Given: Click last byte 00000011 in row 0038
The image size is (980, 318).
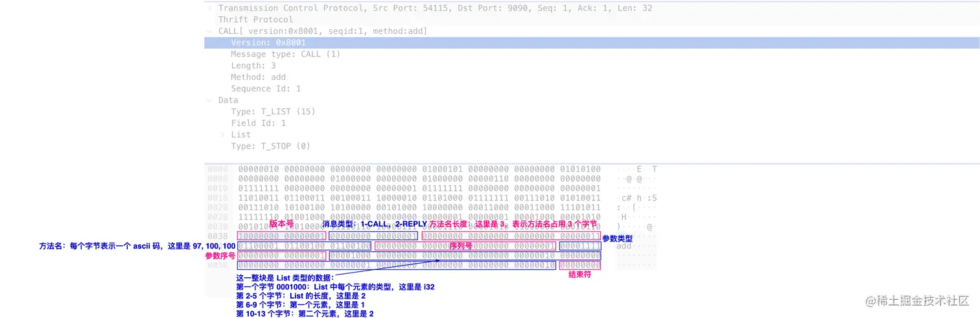Looking at the screenshot, I should [580, 236].
